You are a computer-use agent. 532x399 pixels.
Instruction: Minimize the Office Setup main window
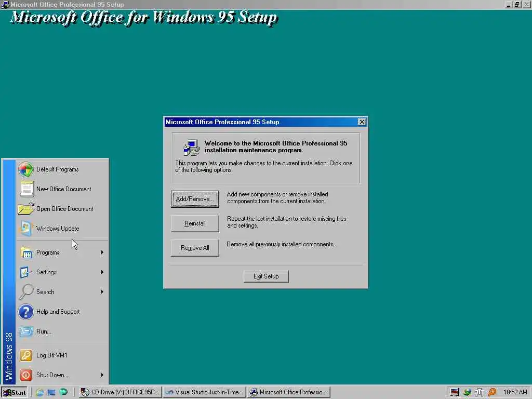pos(508,4)
